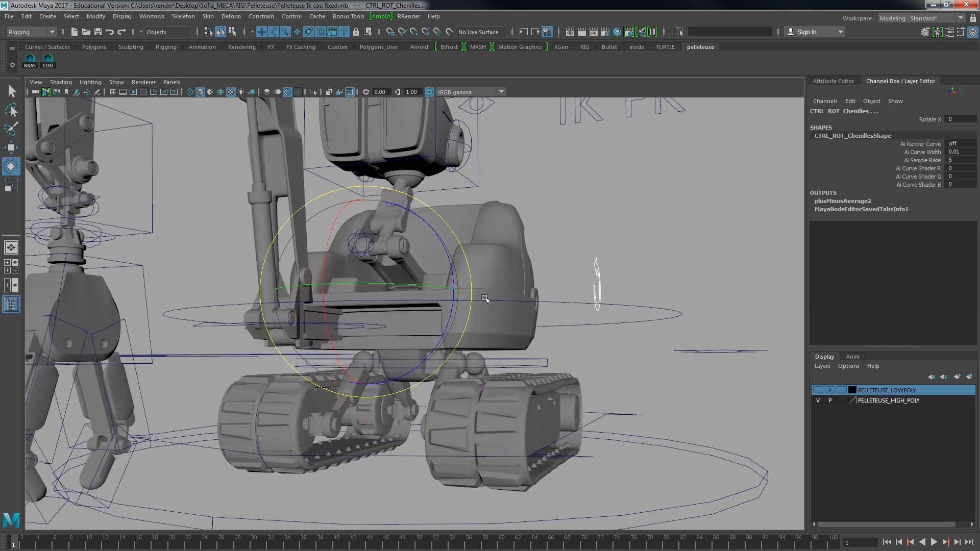Activate the Move tool in toolbox
980x551 pixels.
(11, 147)
